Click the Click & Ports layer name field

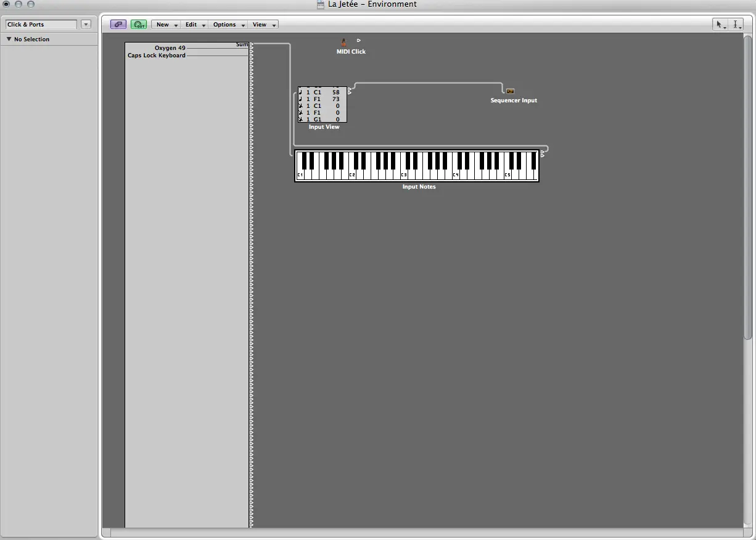[x=41, y=25]
